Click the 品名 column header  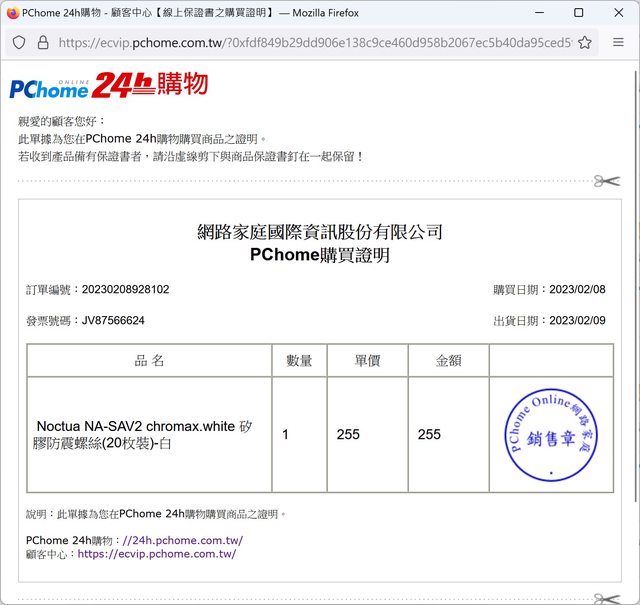149,361
